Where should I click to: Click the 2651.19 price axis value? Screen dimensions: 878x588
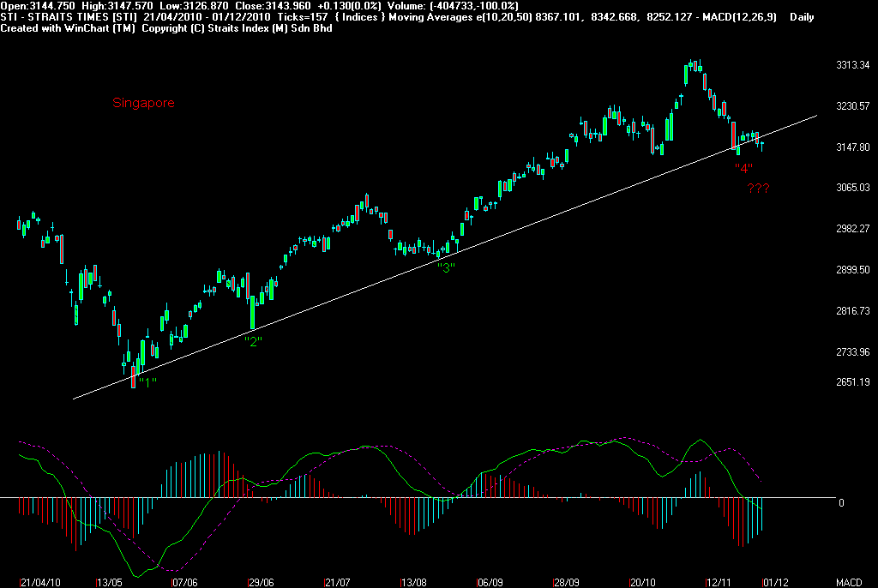(853, 382)
